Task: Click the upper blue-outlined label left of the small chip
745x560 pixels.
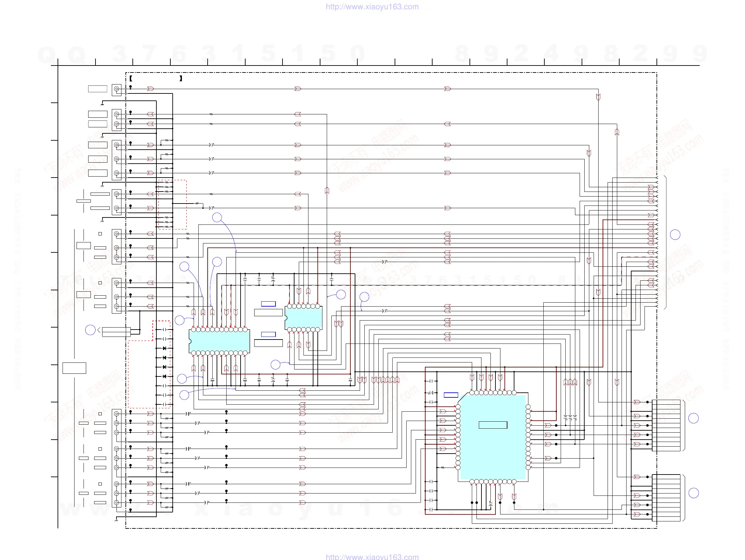Action: 269,304
